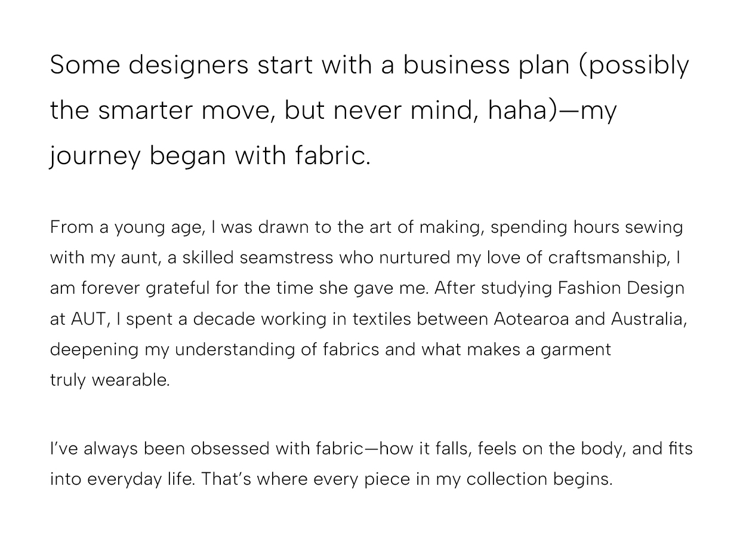The image size is (746, 560).
Task: Click the words "collection begins."
Action: tap(540, 479)
